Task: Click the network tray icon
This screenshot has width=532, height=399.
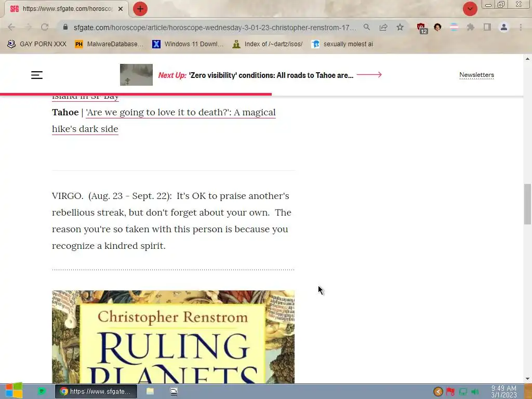Action: 463,392
